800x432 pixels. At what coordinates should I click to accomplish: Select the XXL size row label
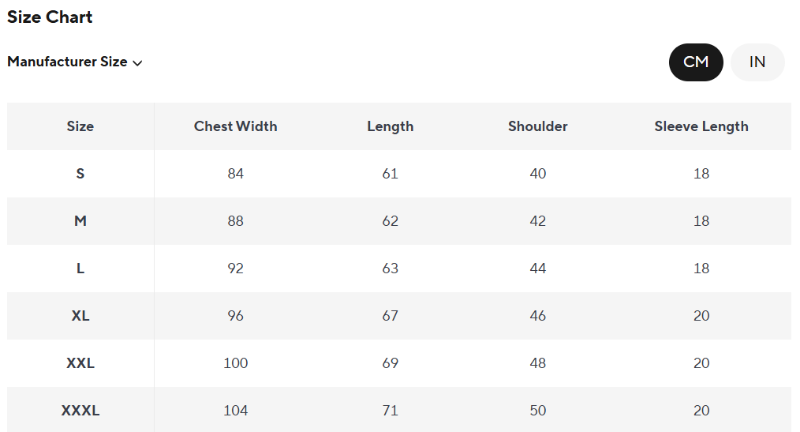(x=80, y=363)
